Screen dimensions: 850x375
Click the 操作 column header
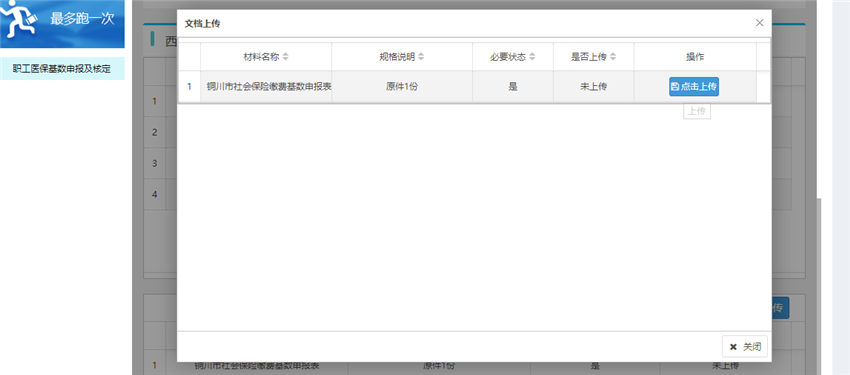pos(696,57)
